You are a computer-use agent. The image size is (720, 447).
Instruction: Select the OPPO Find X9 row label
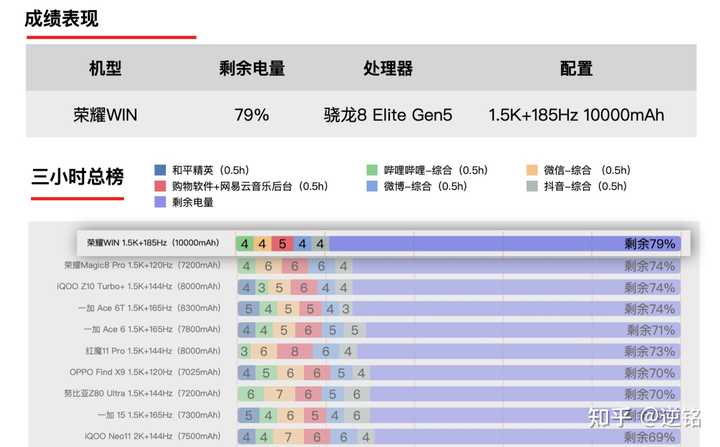pos(145,372)
